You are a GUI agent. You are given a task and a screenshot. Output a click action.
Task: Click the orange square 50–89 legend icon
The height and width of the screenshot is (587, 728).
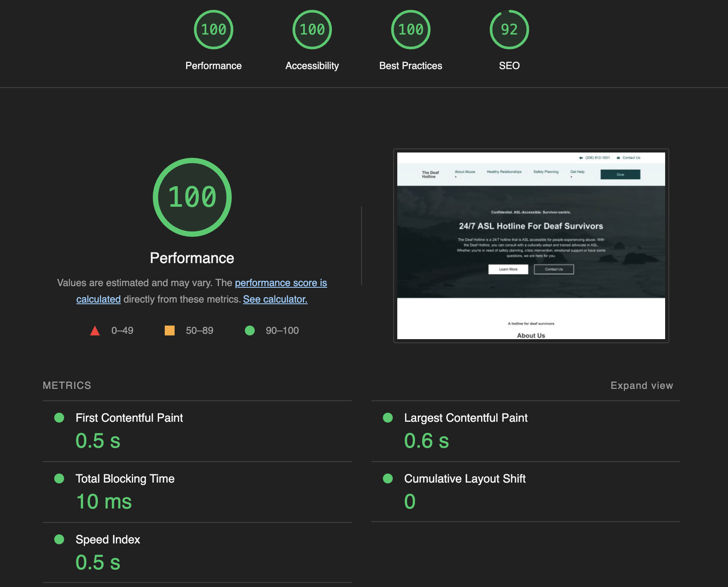click(170, 330)
